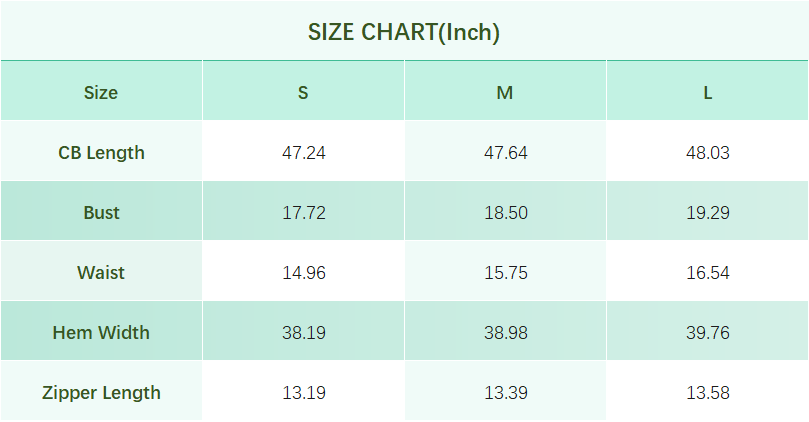The height and width of the screenshot is (422, 809).
Task: Click CB Length value 47.24
Action: point(303,153)
